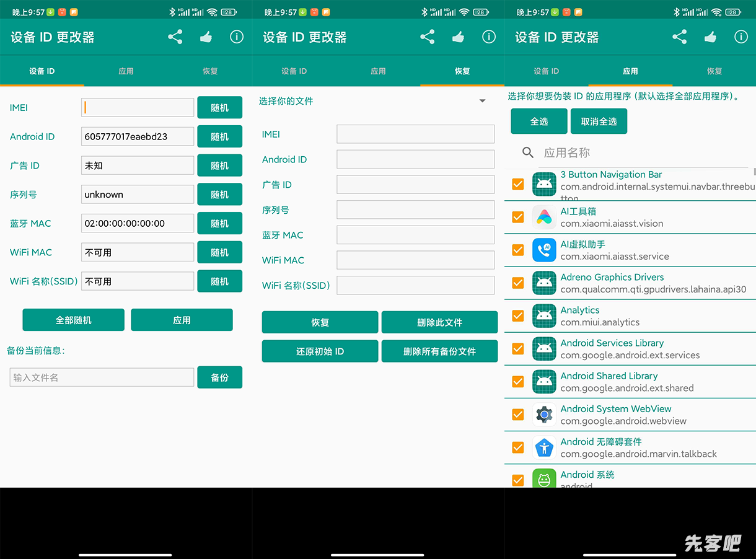Click the magnifier icon beside 应用名称
The image size is (756, 559).
[x=528, y=152]
